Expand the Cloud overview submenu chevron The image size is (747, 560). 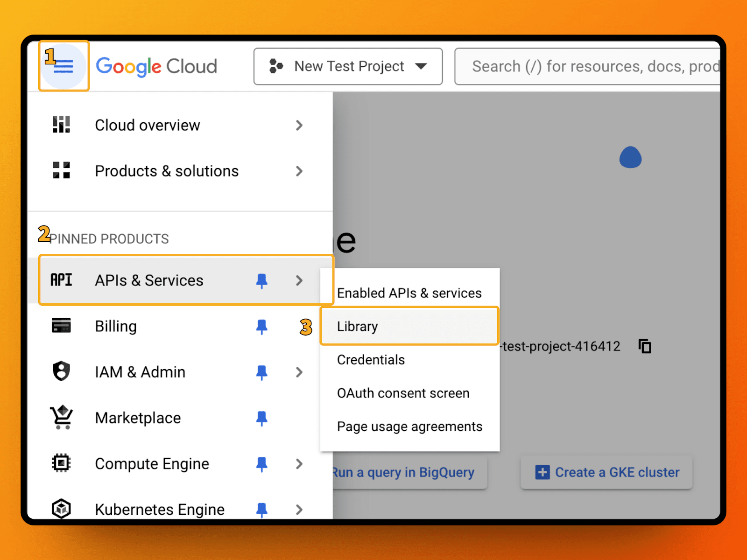299,125
